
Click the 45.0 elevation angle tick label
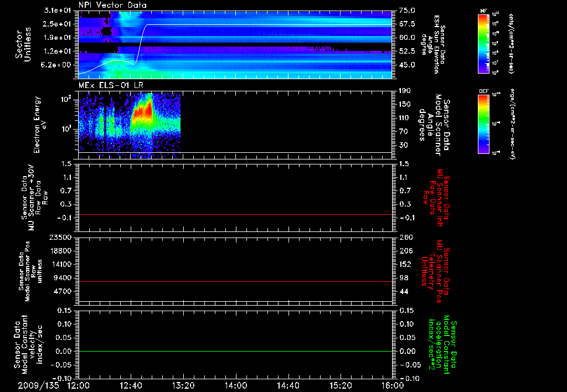coord(407,65)
